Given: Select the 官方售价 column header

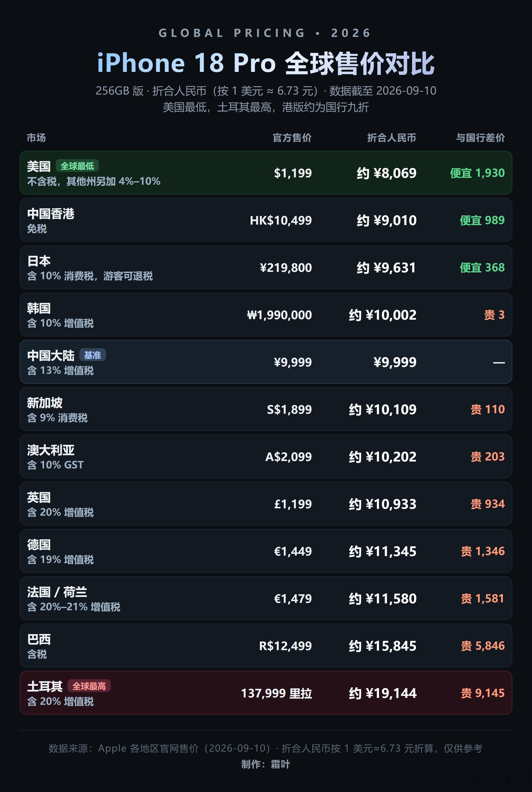Looking at the screenshot, I should (x=292, y=138).
